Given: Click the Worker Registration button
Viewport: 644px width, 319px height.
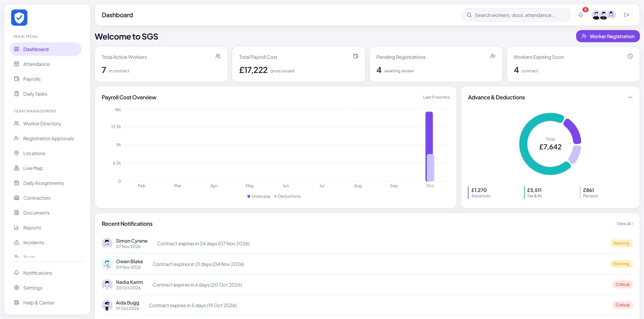Looking at the screenshot, I should tap(608, 36).
